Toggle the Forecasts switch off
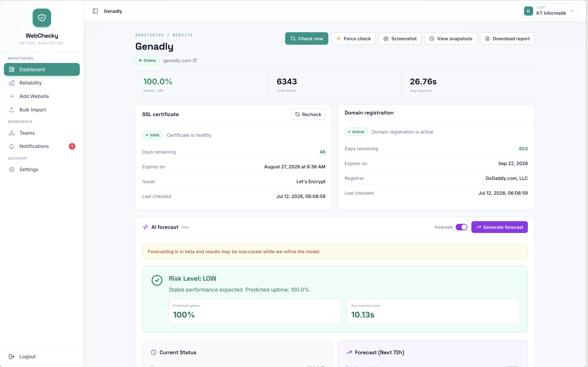 point(461,227)
